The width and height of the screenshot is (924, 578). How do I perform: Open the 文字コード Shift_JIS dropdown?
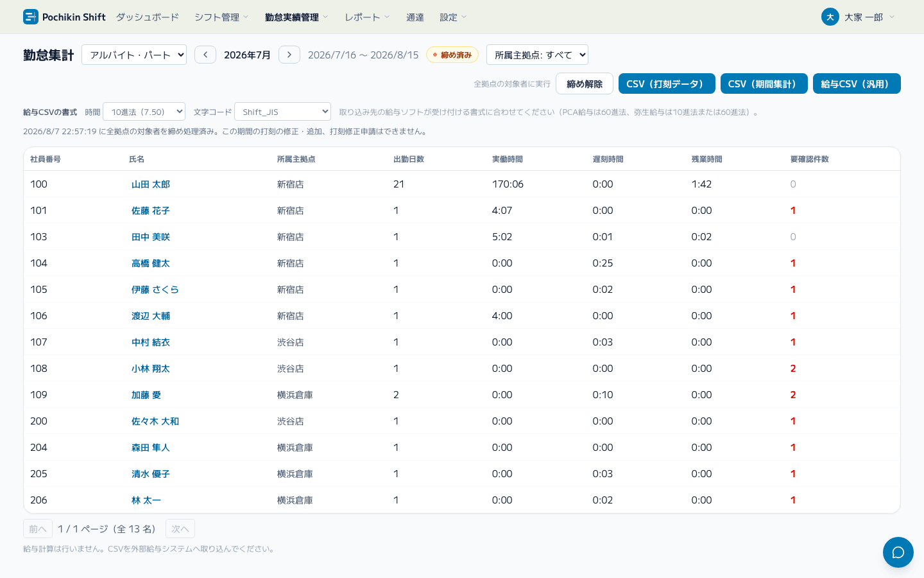pyautogui.click(x=282, y=112)
